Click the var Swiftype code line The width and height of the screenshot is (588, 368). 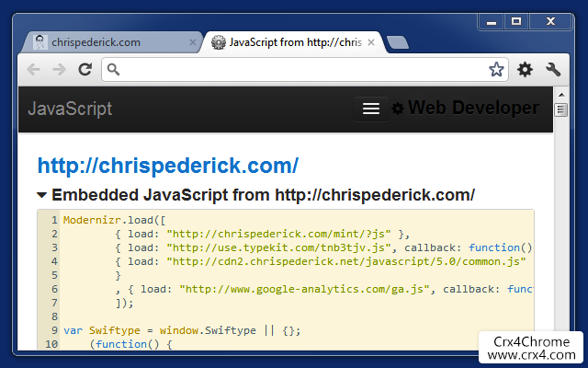pos(182,330)
